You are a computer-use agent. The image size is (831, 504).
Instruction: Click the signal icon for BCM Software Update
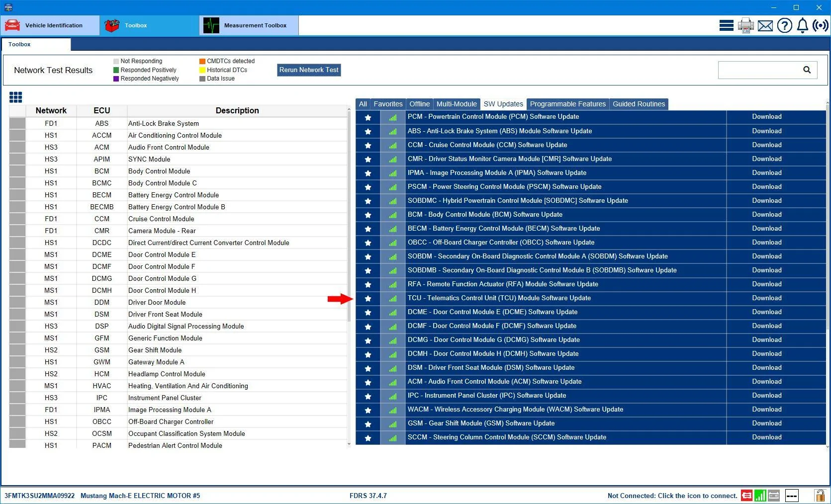393,215
